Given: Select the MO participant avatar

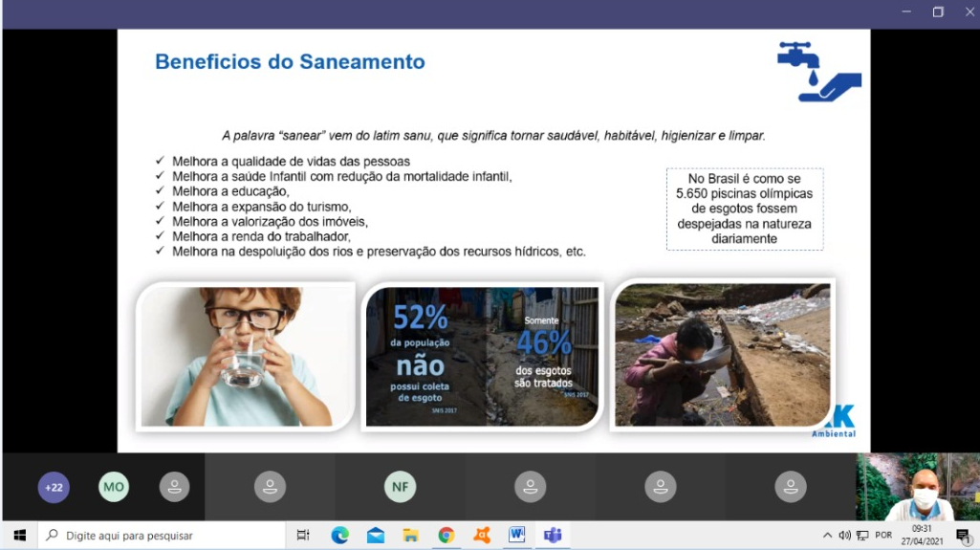Looking at the screenshot, I should pyautogui.click(x=114, y=487).
